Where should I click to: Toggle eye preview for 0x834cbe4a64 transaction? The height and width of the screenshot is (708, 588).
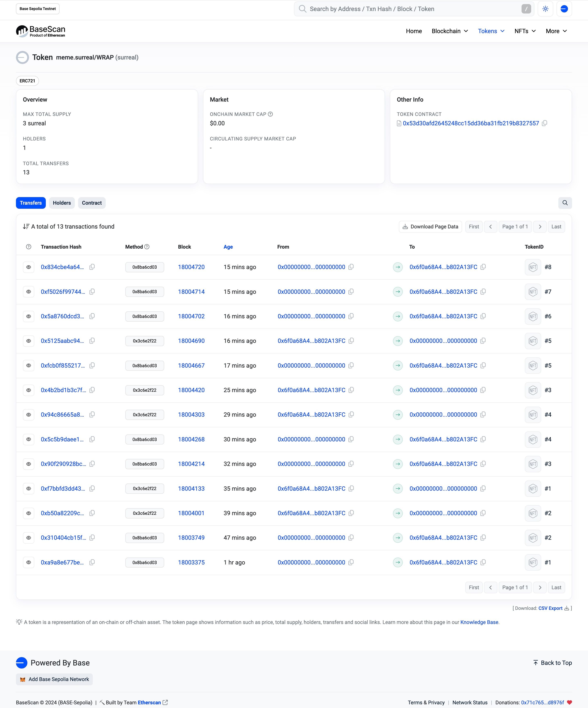pos(29,267)
